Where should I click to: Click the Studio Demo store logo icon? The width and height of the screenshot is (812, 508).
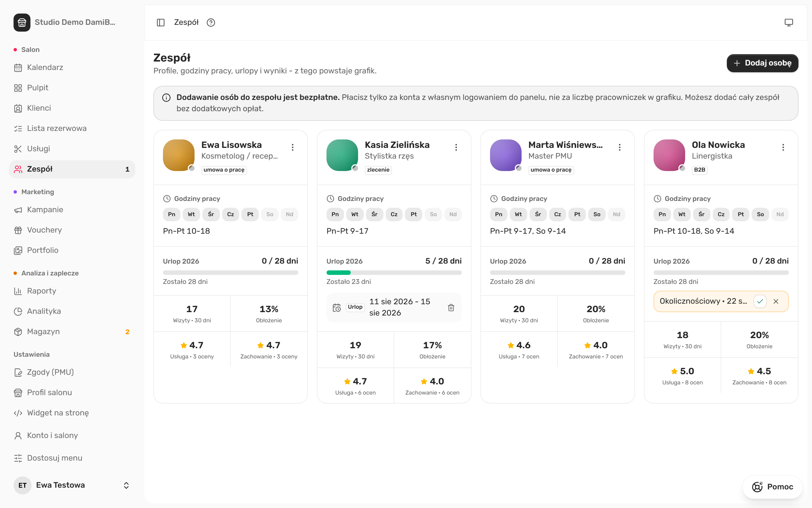tap(22, 23)
